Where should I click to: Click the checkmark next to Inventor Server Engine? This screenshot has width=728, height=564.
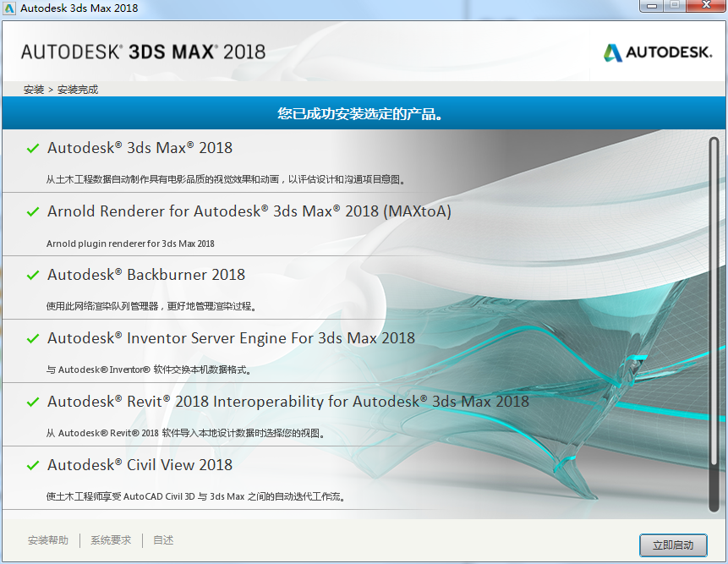pos(32,338)
